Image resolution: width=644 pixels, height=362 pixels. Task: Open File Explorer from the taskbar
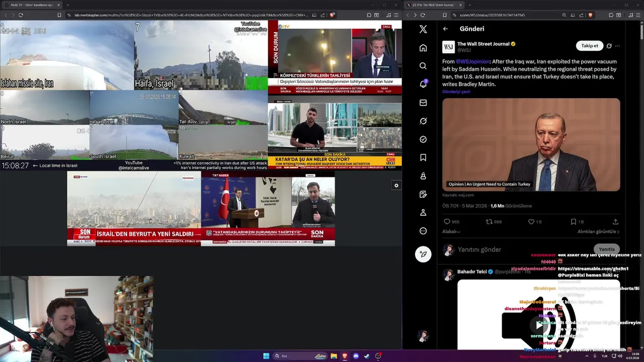334,356
